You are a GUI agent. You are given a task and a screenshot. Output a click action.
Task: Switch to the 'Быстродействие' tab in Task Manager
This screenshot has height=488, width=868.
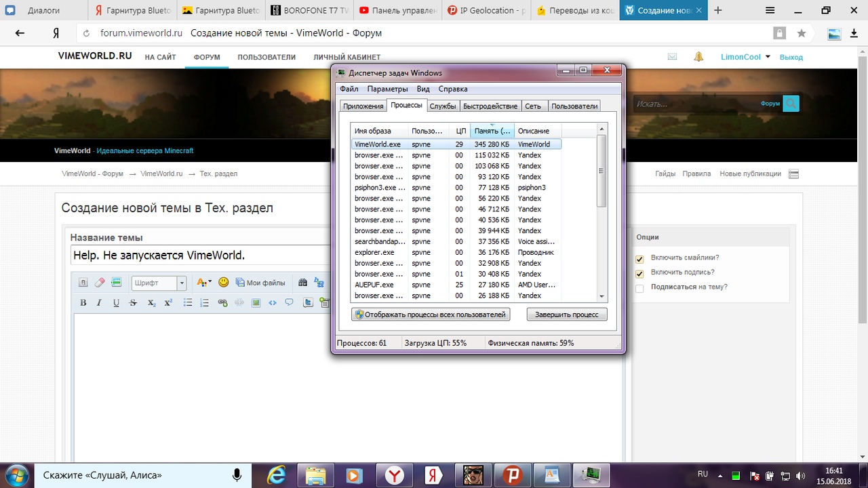click(x=490, y=106)
